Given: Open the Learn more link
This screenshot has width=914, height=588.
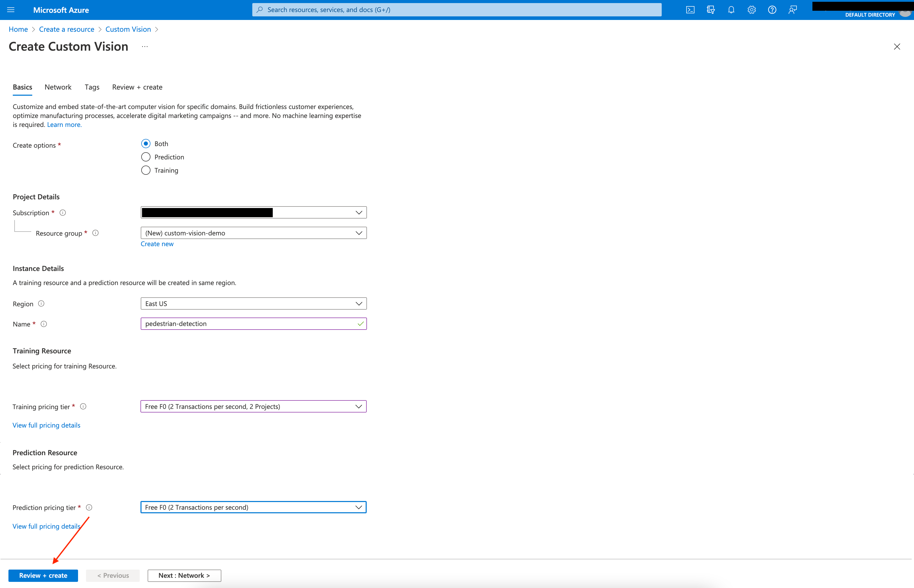Looking at the screenshot, I should click(x=64, y=124).
